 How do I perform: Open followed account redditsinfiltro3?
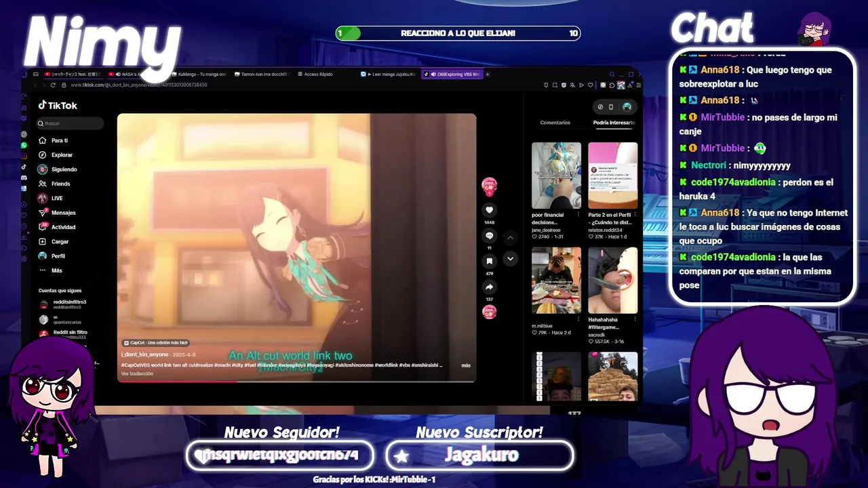pyautogui.click(x=62, y=304)
